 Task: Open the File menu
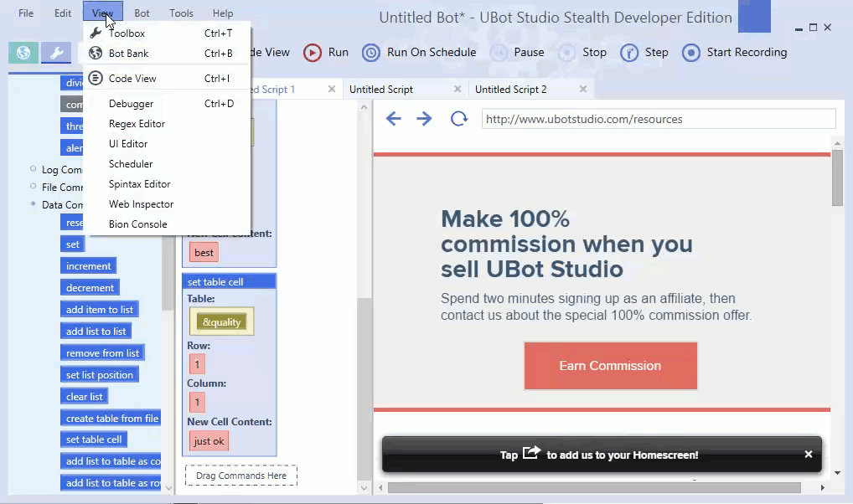[x=26, y=13]
